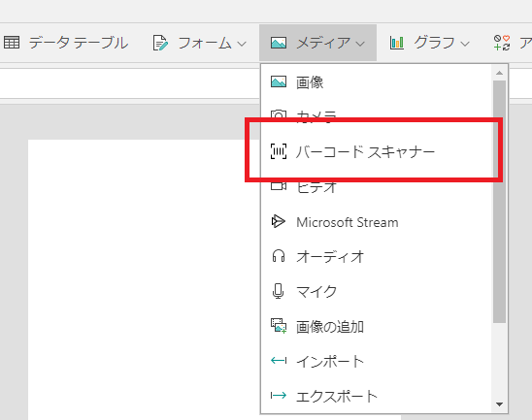Click the icons control symbol next to グラフ
Screen dimensions: 532x420
pos(502,43)
